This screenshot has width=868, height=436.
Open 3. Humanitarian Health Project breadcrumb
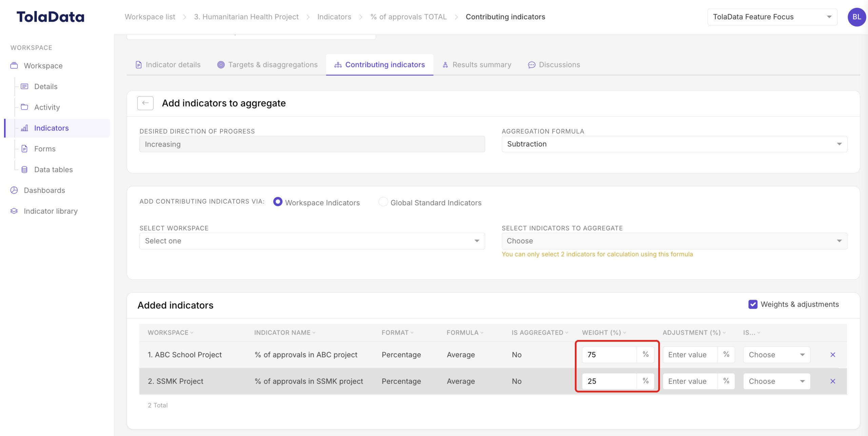tap(246, 17)
